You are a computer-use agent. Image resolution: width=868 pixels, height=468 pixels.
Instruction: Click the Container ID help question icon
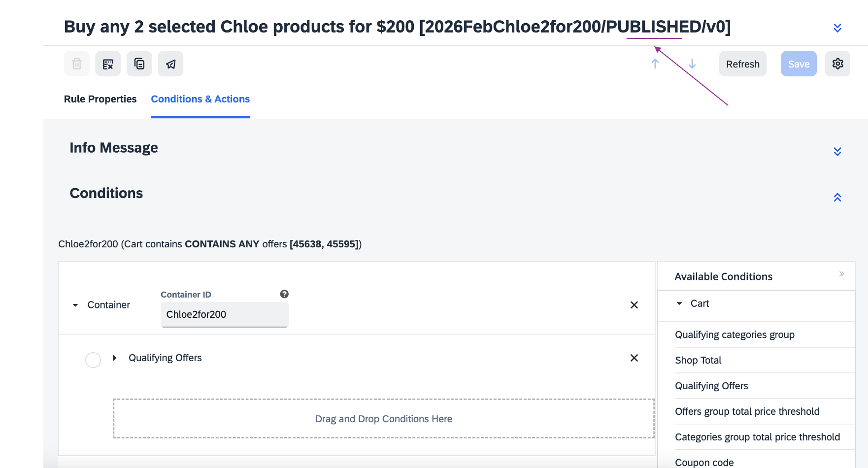[284, 294]
